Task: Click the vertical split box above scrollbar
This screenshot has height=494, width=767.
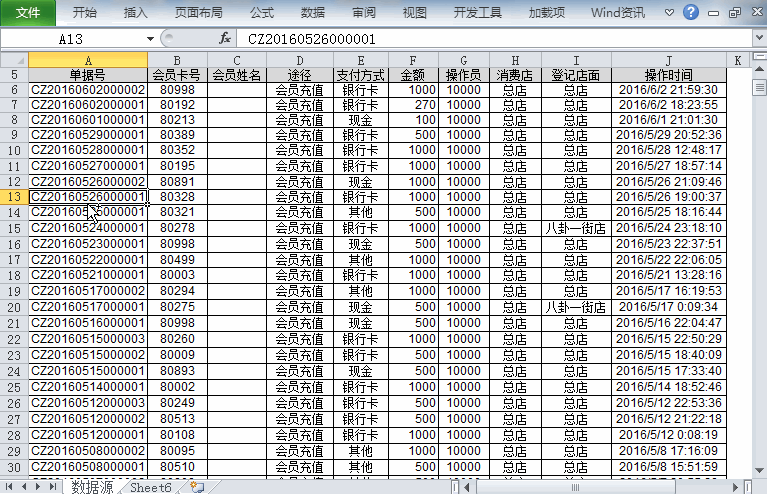Action: coord(759,56)
